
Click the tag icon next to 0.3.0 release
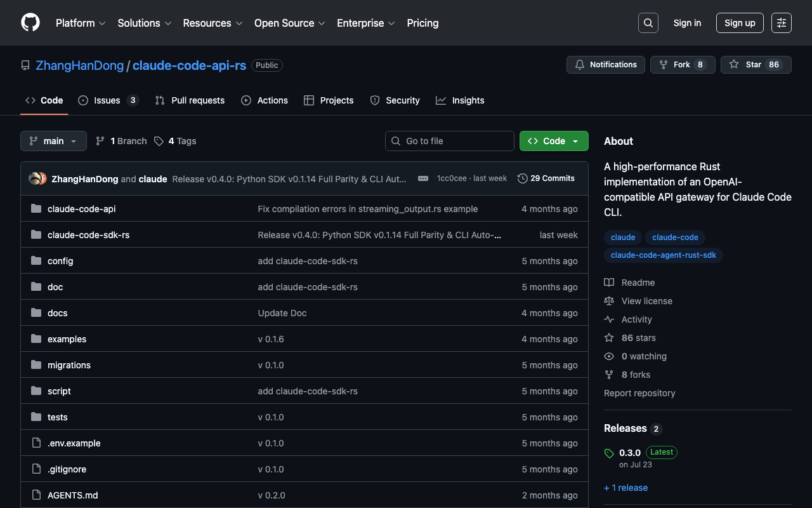609,453
